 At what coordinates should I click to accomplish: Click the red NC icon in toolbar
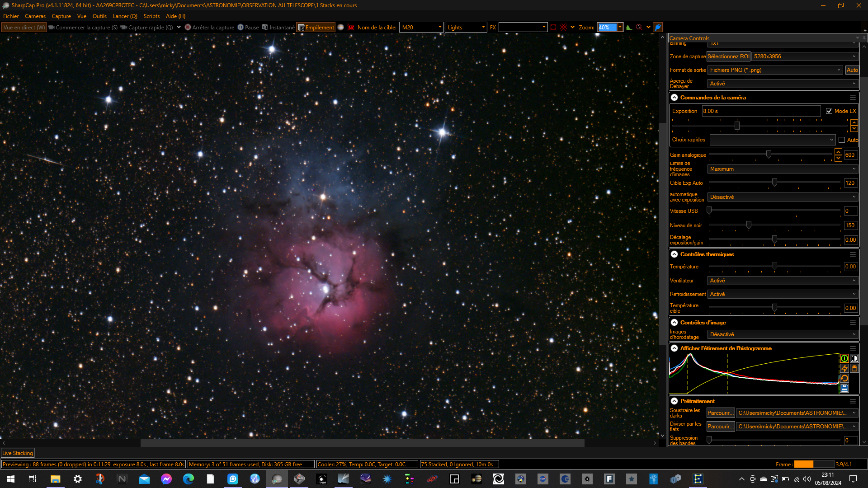coord(351,28)
